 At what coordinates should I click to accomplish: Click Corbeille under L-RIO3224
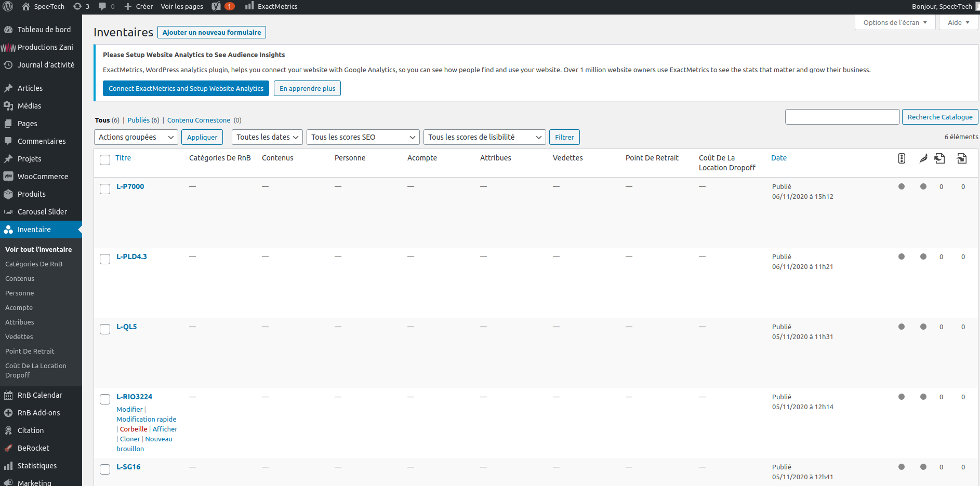click(x=134, y=429)
